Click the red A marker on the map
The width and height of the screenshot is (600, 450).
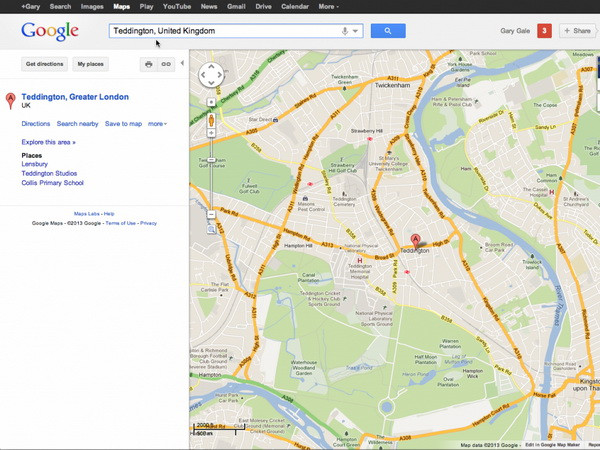(416, 241)
